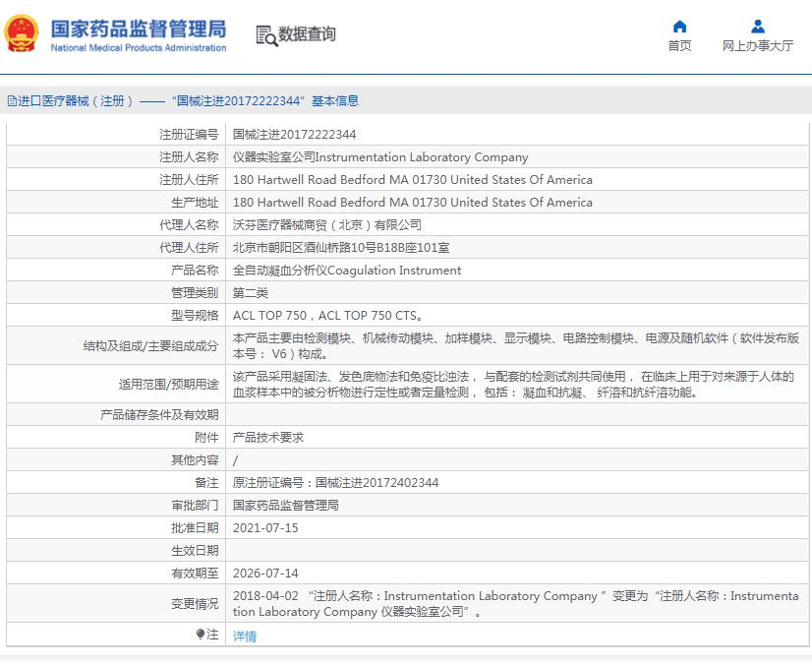Select the 注册人住所 address value
The height and width of the screenshot is (667, 812).
(x=412, y=180)
